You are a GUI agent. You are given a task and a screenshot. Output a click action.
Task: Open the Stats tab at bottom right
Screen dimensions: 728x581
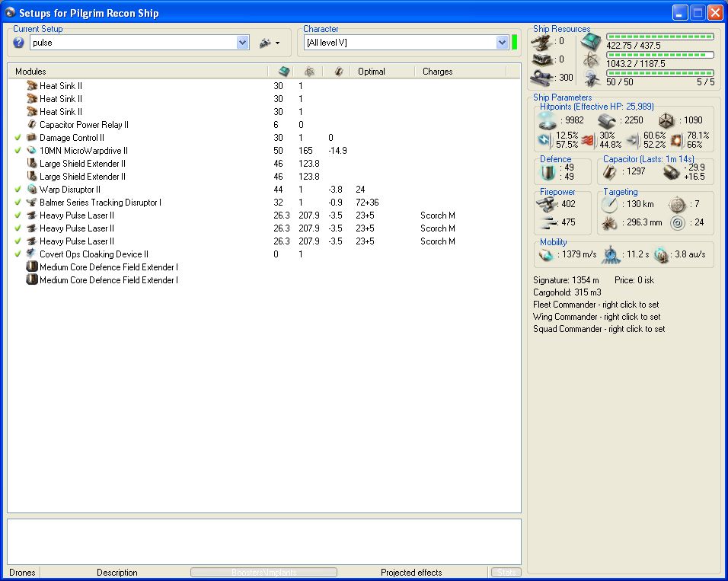506,573
